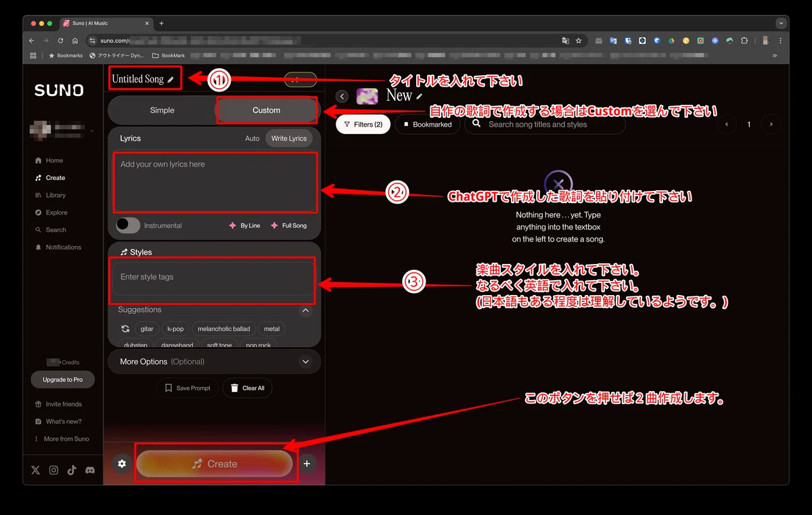Open Search in the sidebar

coord(50,230)
